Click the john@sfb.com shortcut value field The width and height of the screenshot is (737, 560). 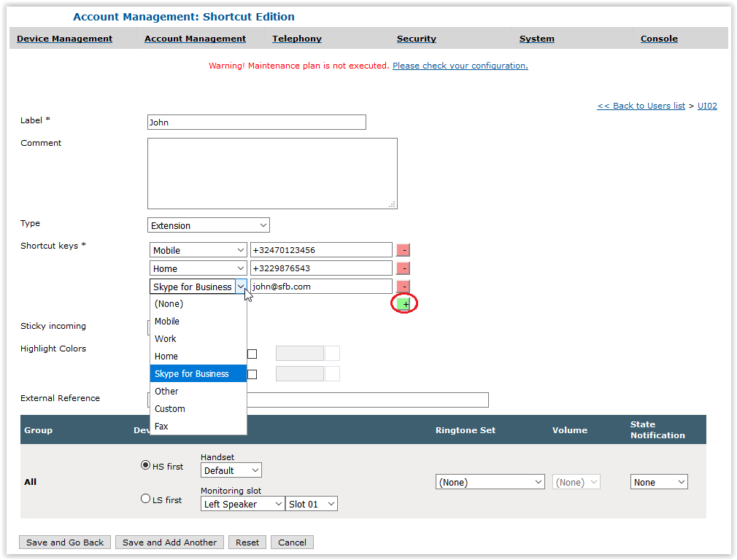(321, 287)
